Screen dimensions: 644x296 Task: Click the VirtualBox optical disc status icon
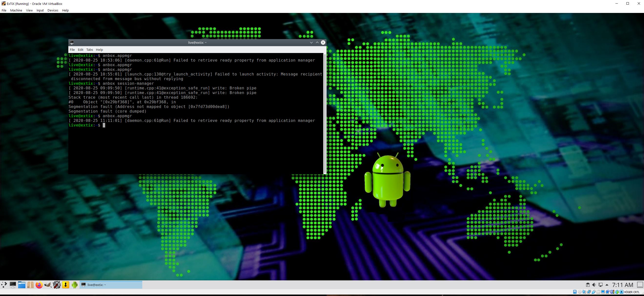580,292
